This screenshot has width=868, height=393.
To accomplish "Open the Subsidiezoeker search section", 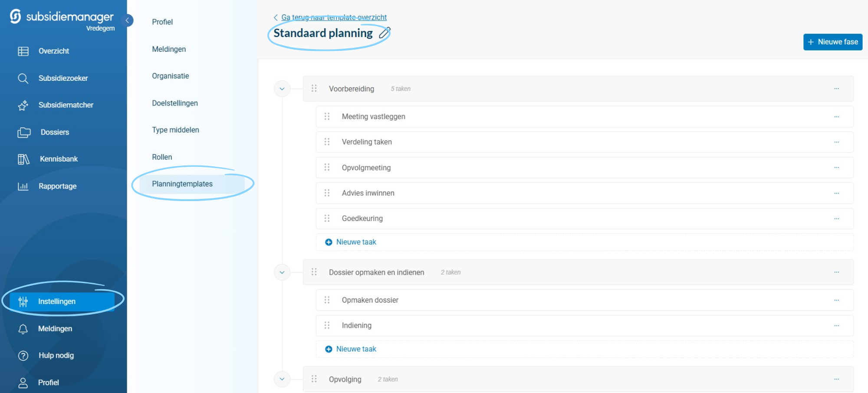I will click(22, 78).
